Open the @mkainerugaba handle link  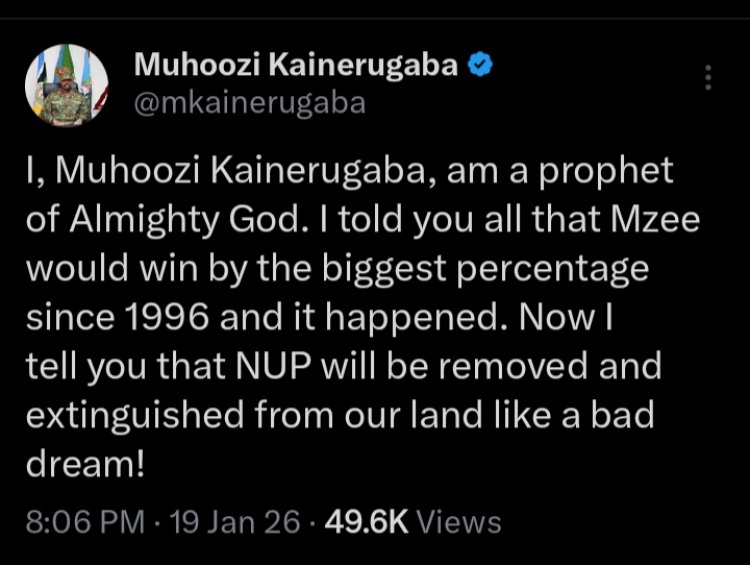click(250, 102)
